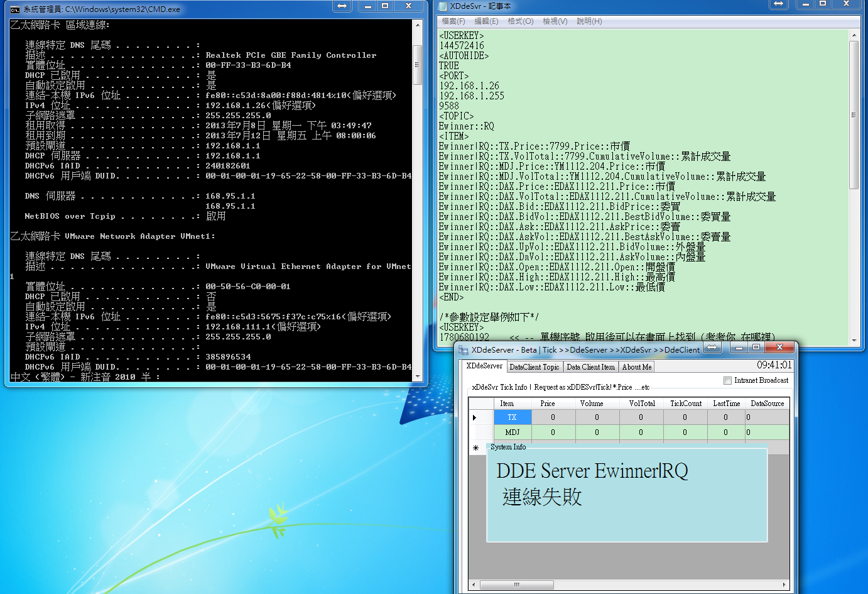Image resolution: width=868 pixels, height=594 pixels.
Task: Click the 9588 port line in Notepad
Action: click(x=449, y=106)
